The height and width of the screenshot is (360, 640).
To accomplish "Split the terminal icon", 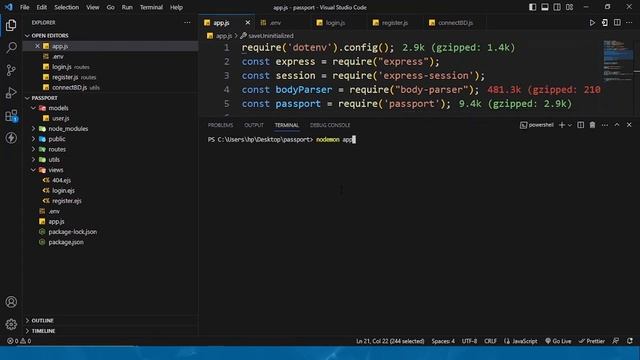I will click(x=580, y=125).
